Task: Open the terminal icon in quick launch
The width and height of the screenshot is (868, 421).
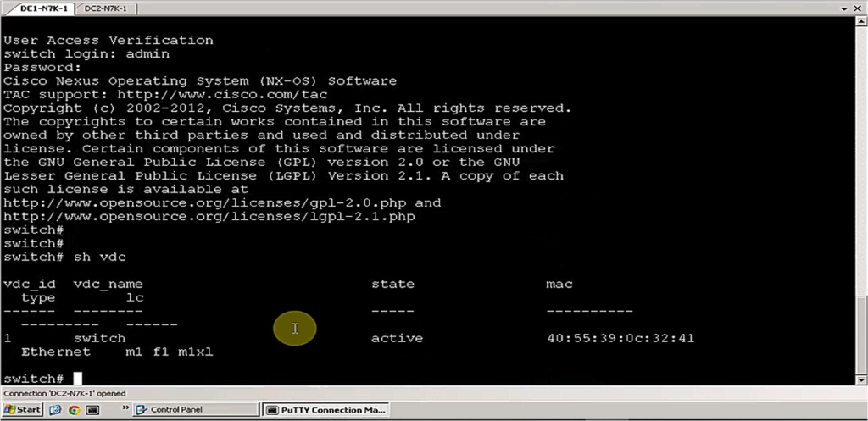Action: click(92, 410)
